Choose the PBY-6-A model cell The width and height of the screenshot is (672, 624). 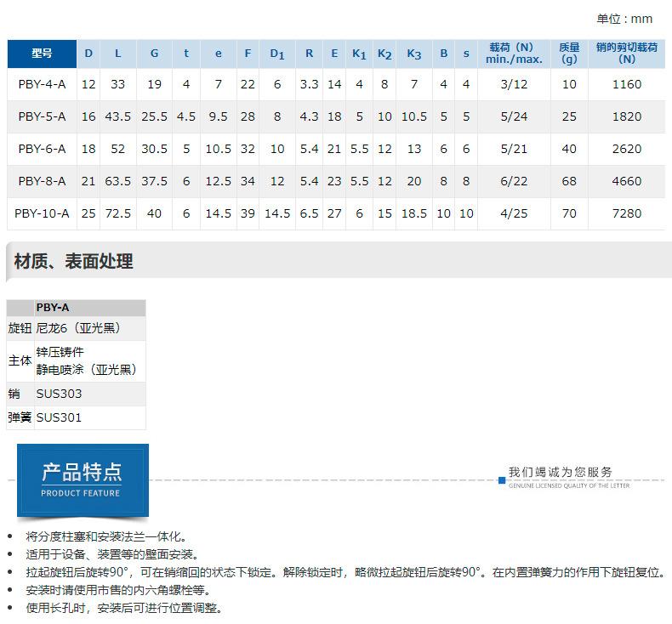click(42, 149)
